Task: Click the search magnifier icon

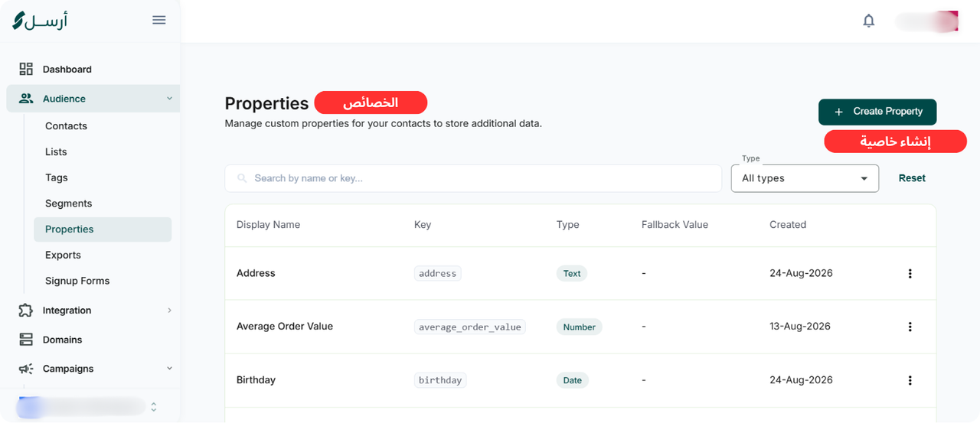Action: [242, 178]
